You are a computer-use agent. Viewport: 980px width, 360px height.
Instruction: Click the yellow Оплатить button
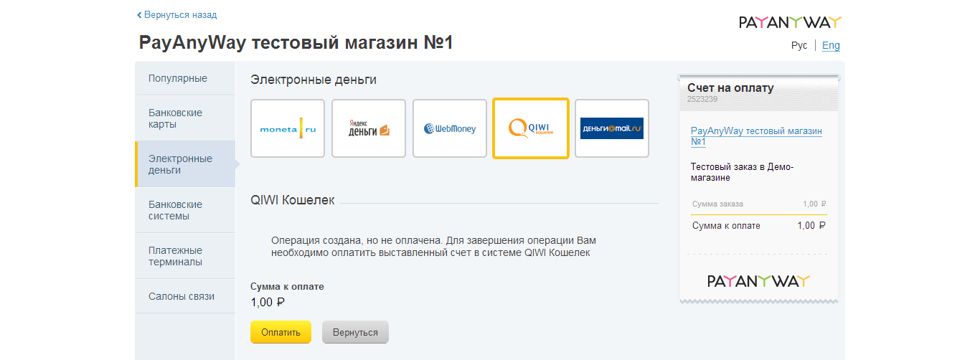(x=281, y=333)
